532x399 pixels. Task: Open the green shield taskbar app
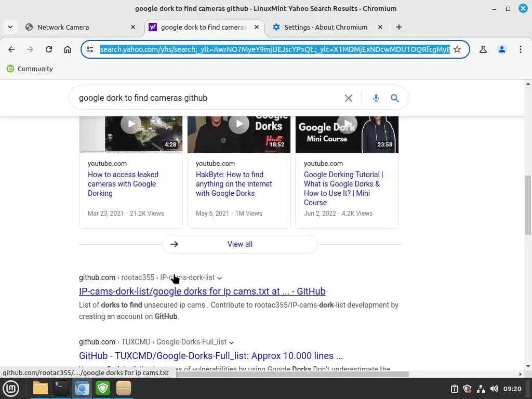pos(103,389)
